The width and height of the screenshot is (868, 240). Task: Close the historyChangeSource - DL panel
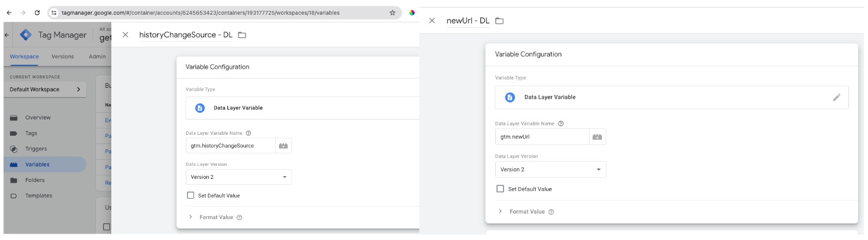[125, 35]
